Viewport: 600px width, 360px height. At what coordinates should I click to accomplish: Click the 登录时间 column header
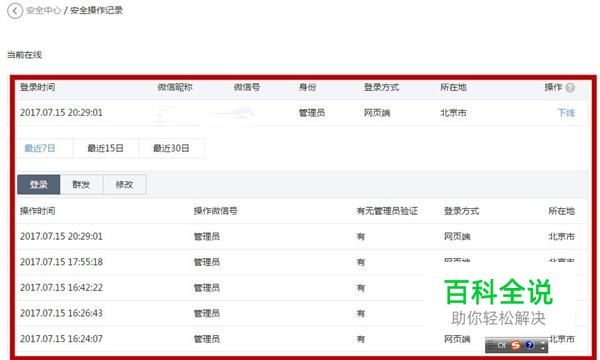click(x=38, y=87)
